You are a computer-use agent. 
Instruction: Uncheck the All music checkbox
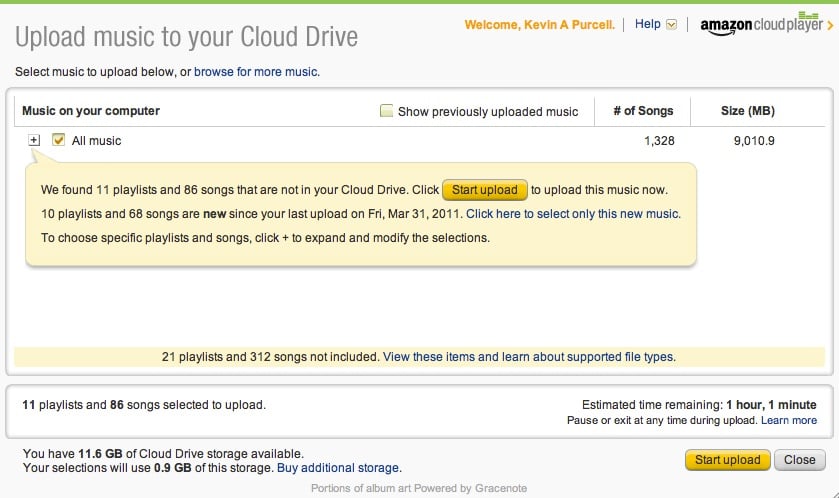pos(58,140)
